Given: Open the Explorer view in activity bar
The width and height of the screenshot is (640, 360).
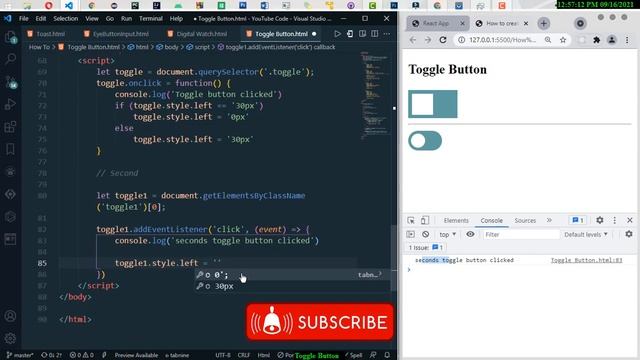Looking at the screenshot, I should [10, 38].
